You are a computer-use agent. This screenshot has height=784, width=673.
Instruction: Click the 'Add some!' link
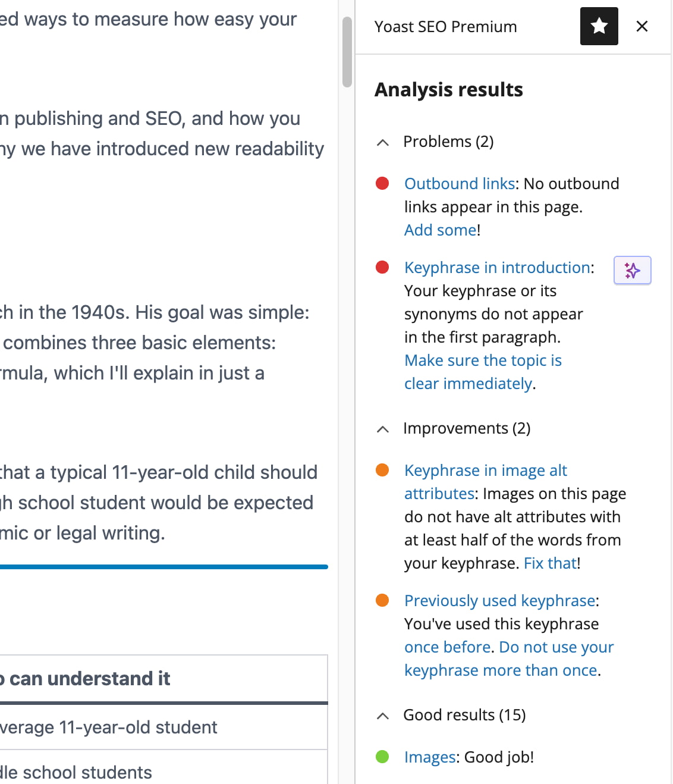(x=440, y=230)
